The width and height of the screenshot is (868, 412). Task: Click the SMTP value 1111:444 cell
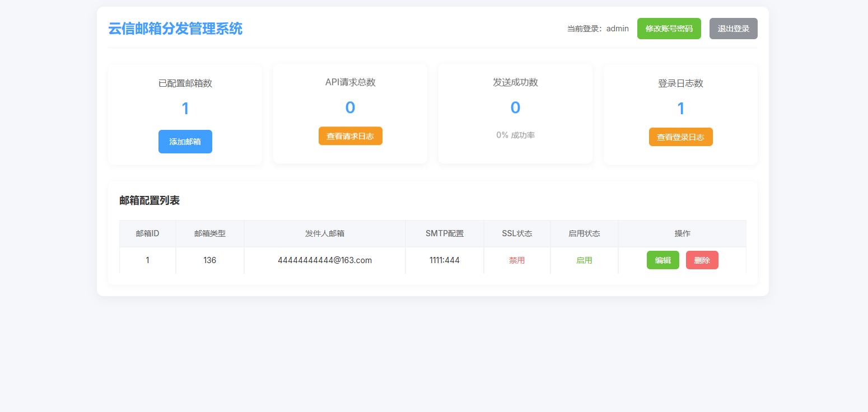coord(444,260)
